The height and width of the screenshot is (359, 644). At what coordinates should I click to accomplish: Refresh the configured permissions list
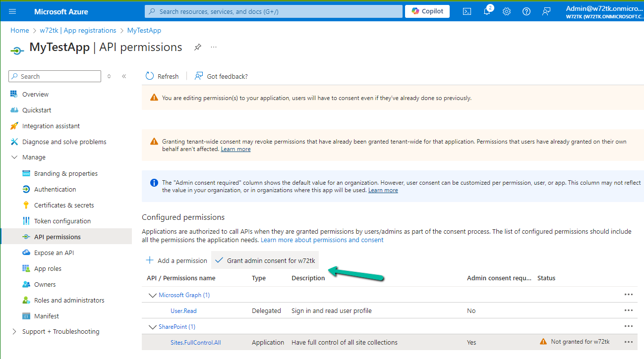pyautogui.click(x=162, y=76)
